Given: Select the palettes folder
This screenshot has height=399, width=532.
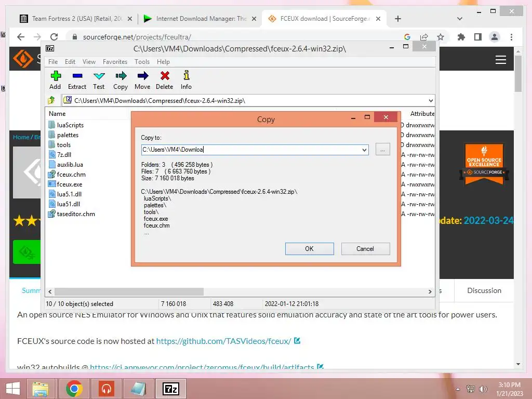Looking at the screenshot, I should coord(68,135).
